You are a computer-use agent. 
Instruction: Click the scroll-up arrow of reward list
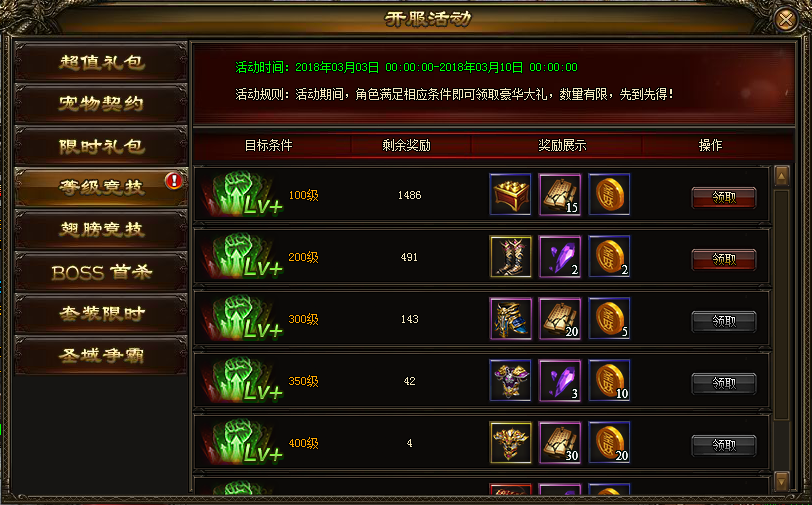(781, 177)
